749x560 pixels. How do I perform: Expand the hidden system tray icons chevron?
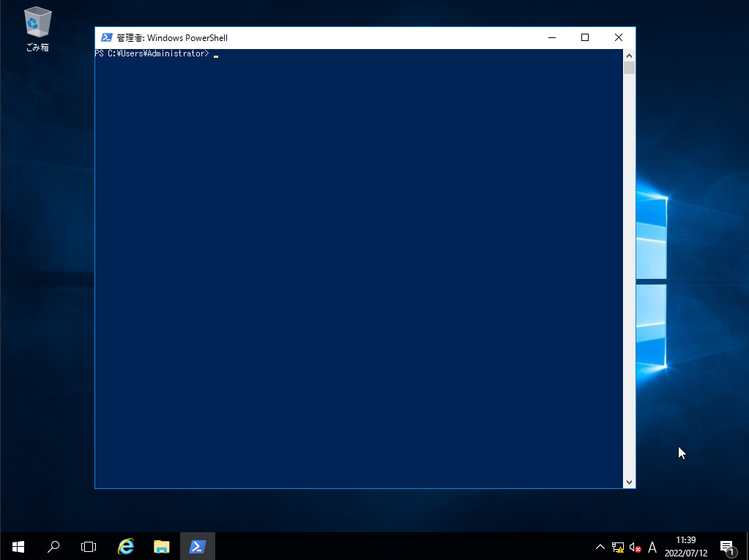pos(600,547)
